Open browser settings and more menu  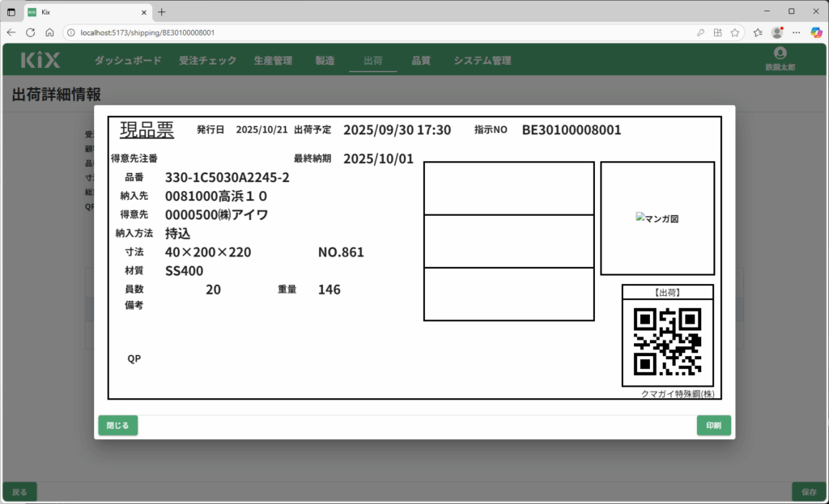click(797, 32)
